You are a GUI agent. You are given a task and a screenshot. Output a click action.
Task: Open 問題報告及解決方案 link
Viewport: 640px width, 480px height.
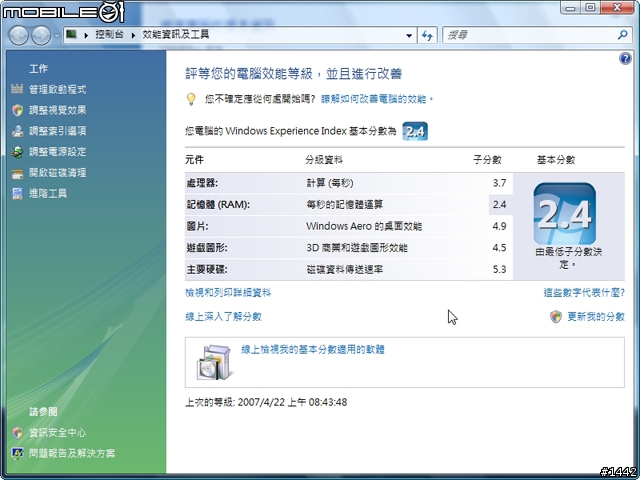pos(72,453)
